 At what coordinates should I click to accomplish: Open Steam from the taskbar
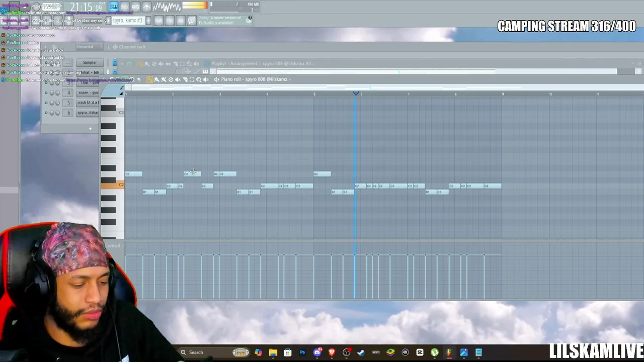(361, 352)
